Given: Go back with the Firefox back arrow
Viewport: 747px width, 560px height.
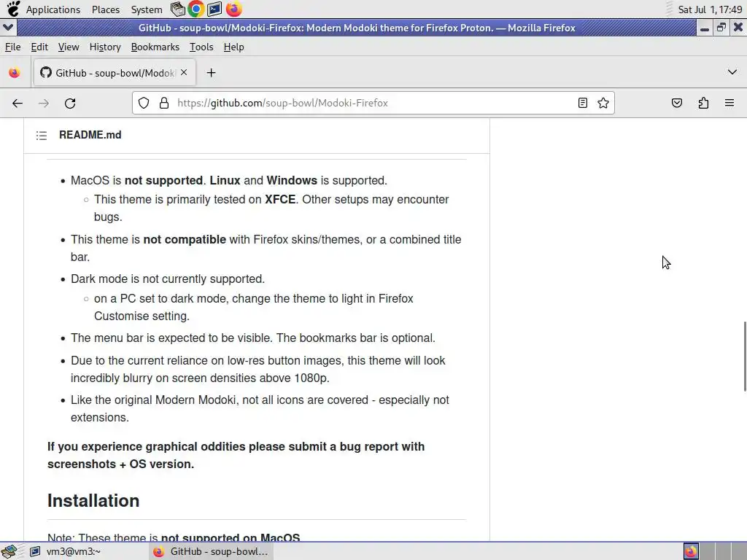Looking at the screenshot, I should (x=18, y=104).
